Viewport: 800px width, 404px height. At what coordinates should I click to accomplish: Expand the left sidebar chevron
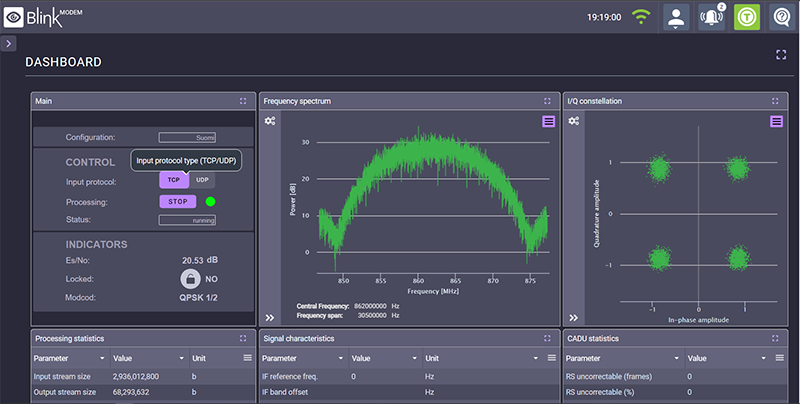click(x=7, y=43)
